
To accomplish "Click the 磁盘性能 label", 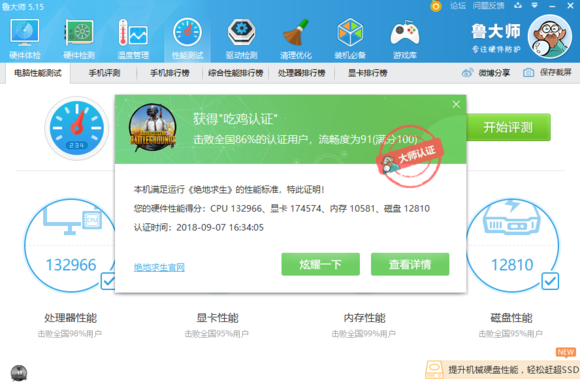I will pyautogui.click(x=511, y=318).
